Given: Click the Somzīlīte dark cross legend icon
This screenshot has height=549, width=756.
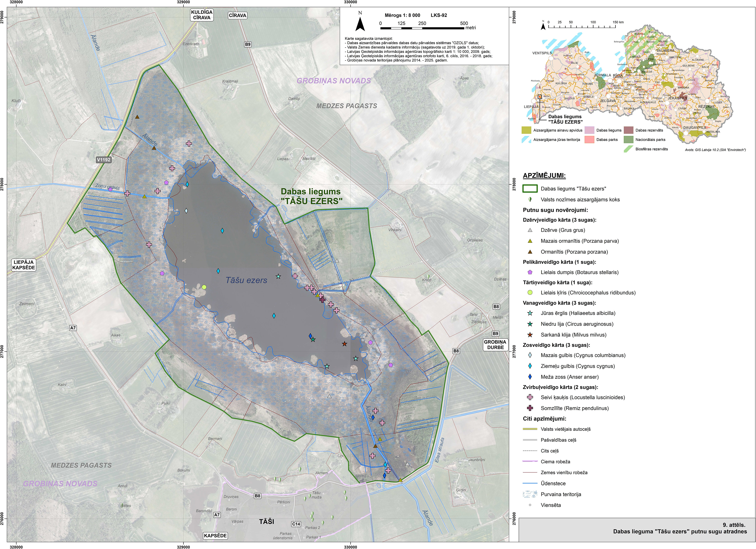Looking at the screenshot, I should click(x=530, y=408).
